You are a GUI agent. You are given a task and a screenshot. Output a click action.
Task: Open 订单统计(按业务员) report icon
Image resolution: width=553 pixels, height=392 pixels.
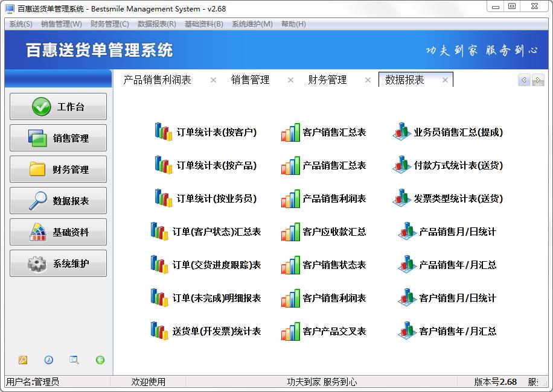pos(164,198)
